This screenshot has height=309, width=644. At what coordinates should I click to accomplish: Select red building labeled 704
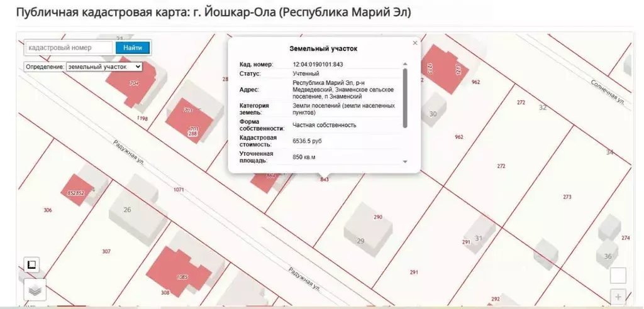point(132,82)
